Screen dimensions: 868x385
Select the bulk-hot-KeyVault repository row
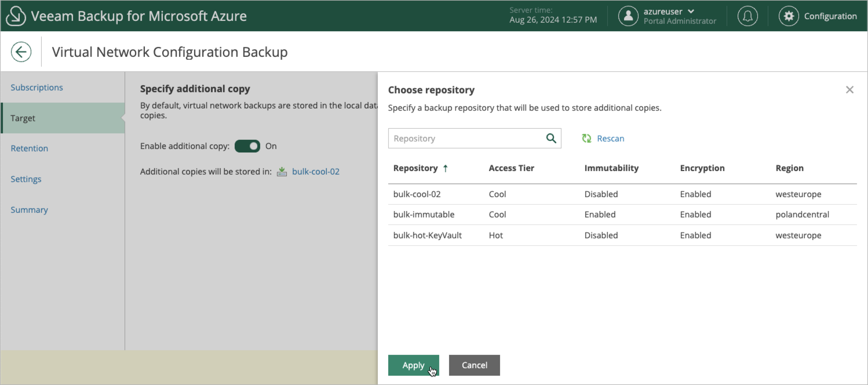pyautogui.click(x=622, y=235)
